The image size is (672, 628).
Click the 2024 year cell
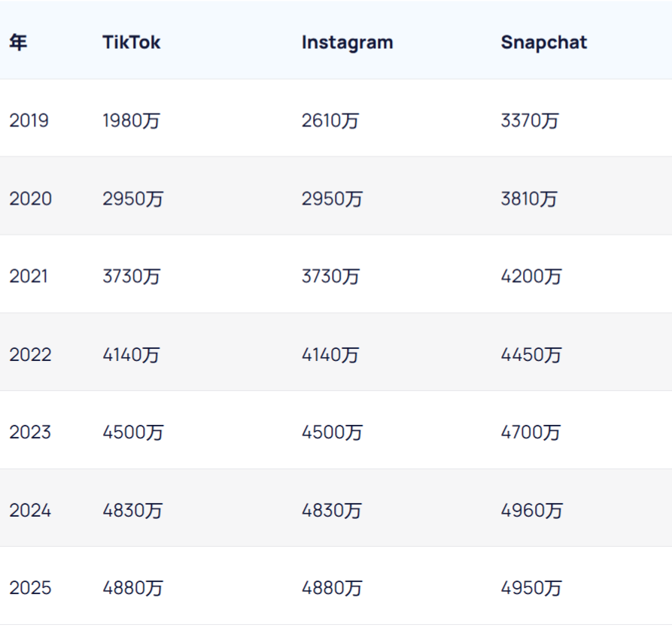[30, 511]
